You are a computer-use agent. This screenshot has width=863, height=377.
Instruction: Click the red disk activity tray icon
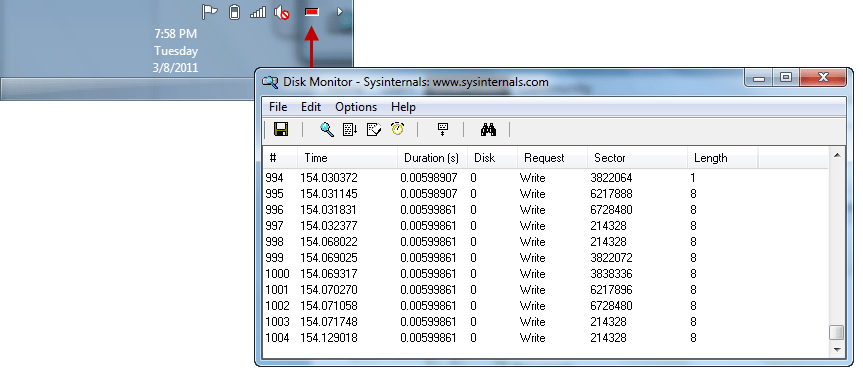pyautogui.click(x=312, y=12)
